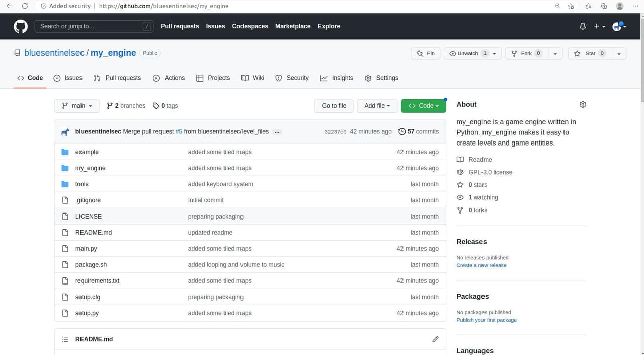Click Create a new release

pos(481,265)
